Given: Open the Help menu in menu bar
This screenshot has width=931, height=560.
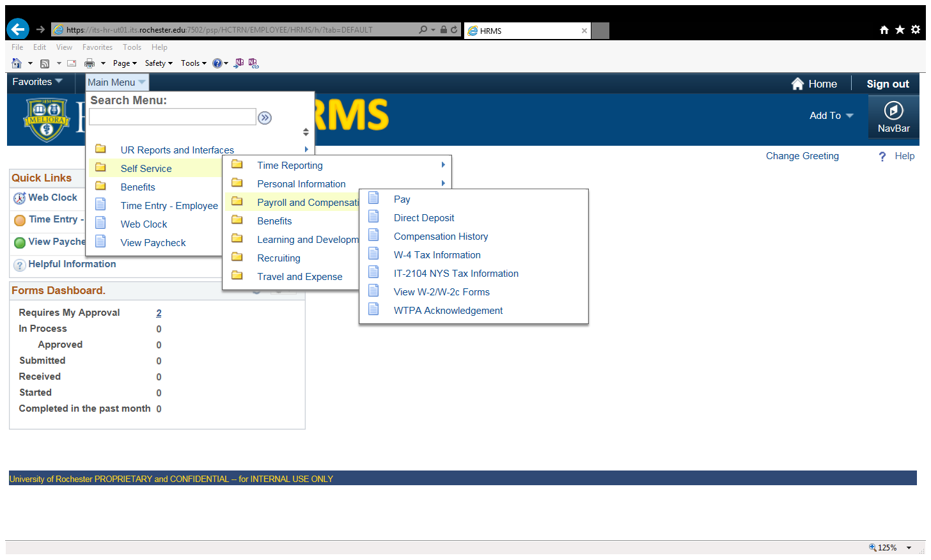Looking at the screenshot, I should 159,47.
